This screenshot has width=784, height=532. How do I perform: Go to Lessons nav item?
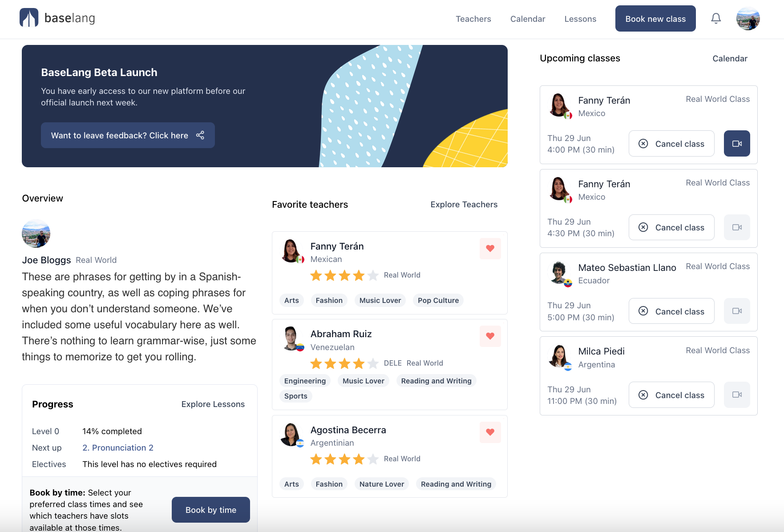[580, 19]
